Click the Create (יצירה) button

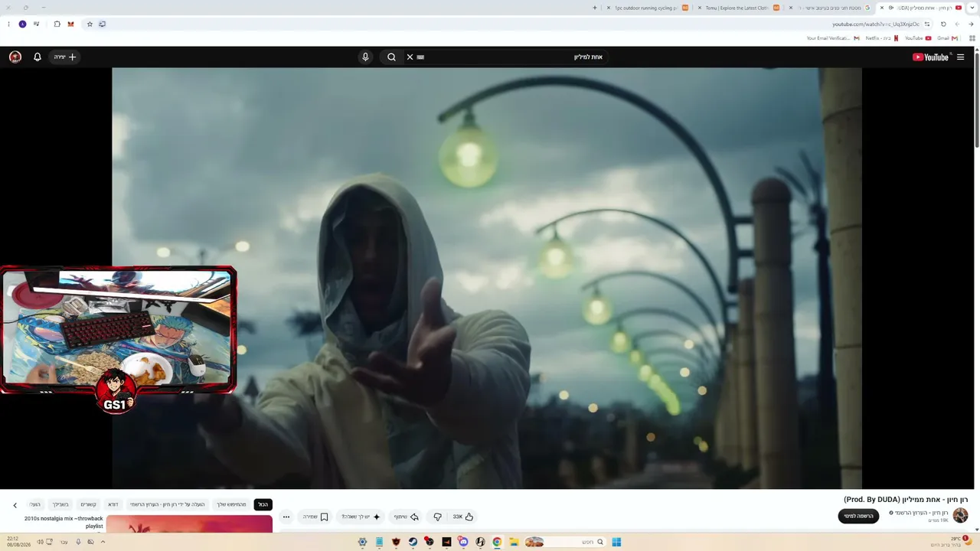(x=65, y=57)
